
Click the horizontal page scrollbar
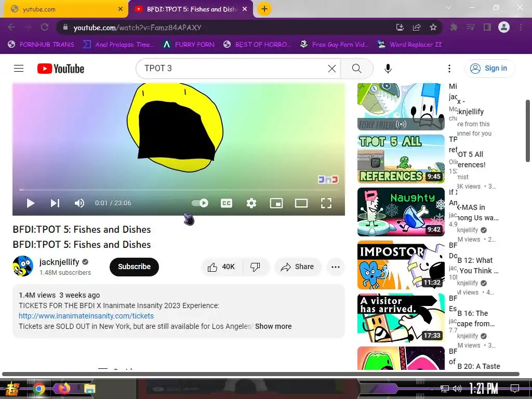tap(261, 374)
